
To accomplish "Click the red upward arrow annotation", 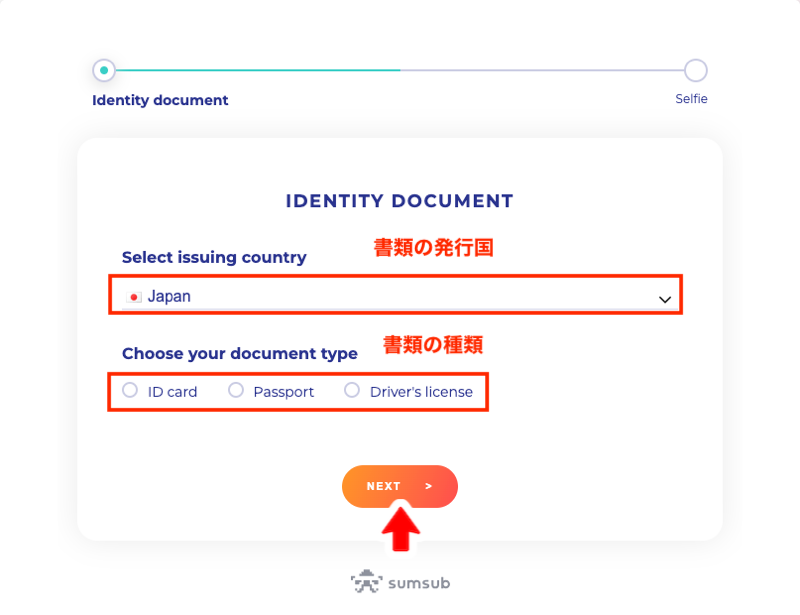I will [401, 528].
